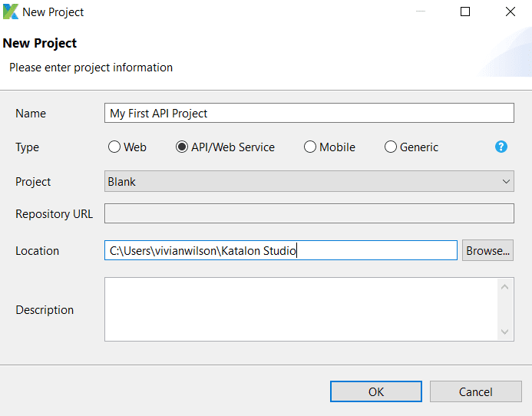
Task: Click the Description text area
Action: pyautogui.click(x=301, y=309)
